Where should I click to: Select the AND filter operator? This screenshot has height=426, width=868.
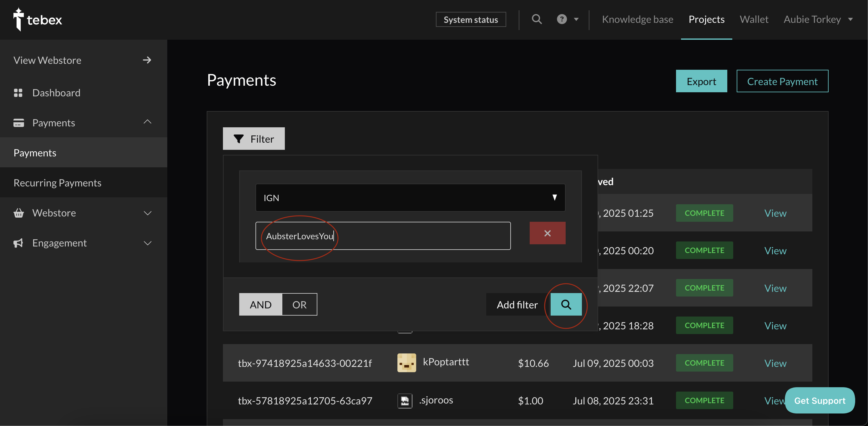260,304
